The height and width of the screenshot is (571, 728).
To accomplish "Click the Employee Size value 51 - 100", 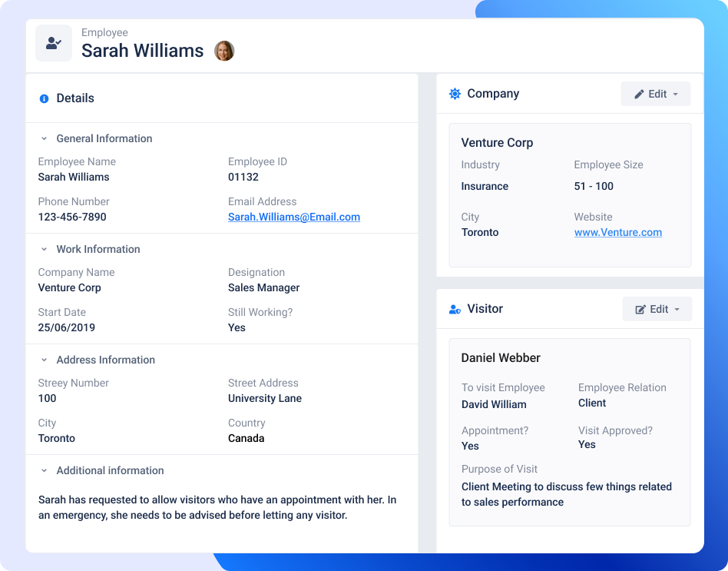I will coord(594,186).
